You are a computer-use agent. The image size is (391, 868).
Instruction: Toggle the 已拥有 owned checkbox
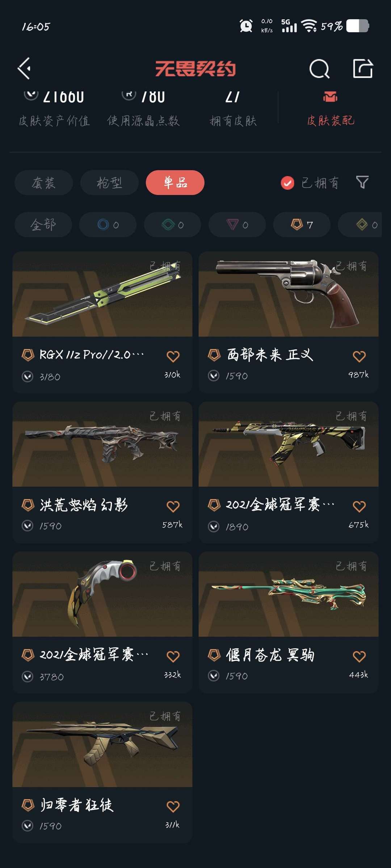pyautogui.click(x=287, y=183)
